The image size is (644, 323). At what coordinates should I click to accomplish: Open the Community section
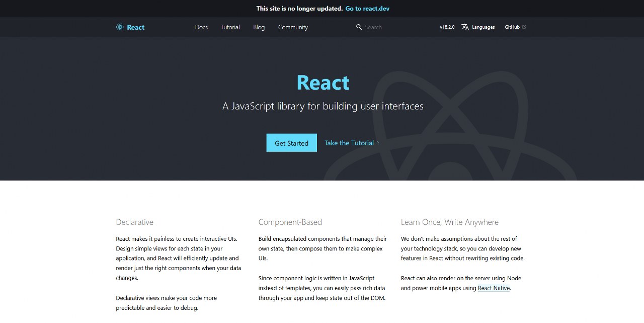point(293,27)
